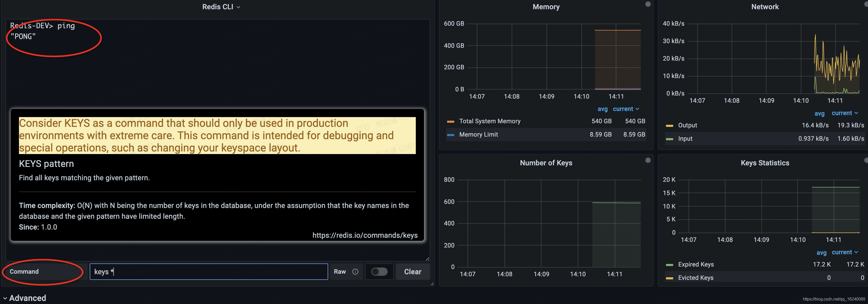Sort Memory legend by avg column
This screenshot has width=868, height=304.
(602, 109)
